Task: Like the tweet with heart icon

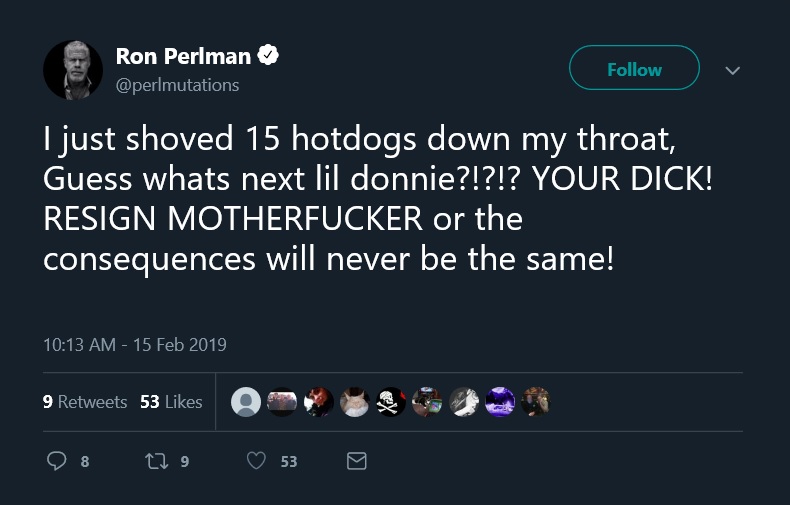Action: click(256, 461)
